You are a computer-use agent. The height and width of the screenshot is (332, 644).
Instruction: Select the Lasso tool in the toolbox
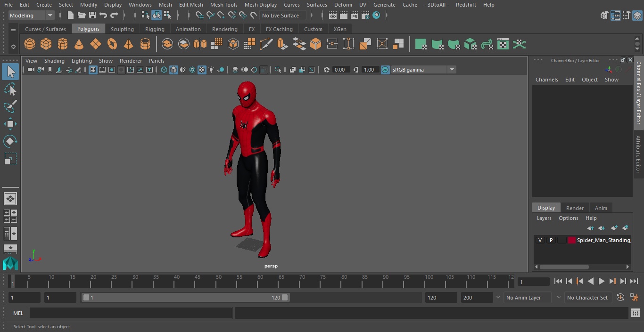pyautogui.click(x=10, y=89)
